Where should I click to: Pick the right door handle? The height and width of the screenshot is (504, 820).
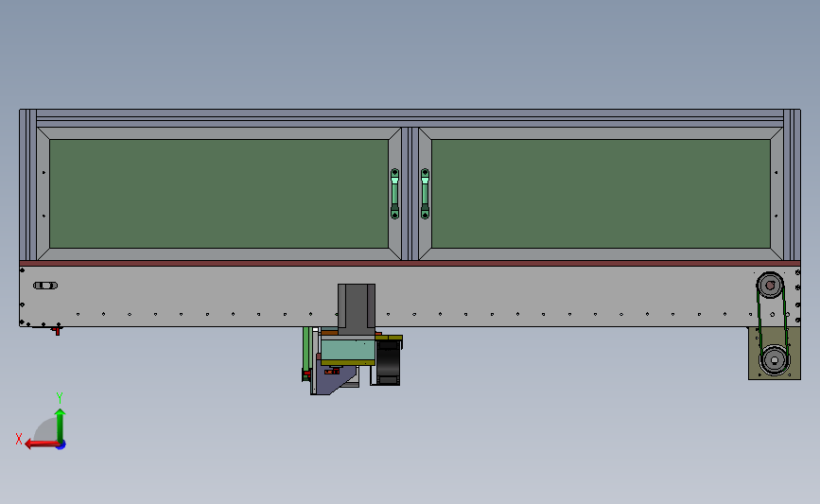tap(426, 194)
